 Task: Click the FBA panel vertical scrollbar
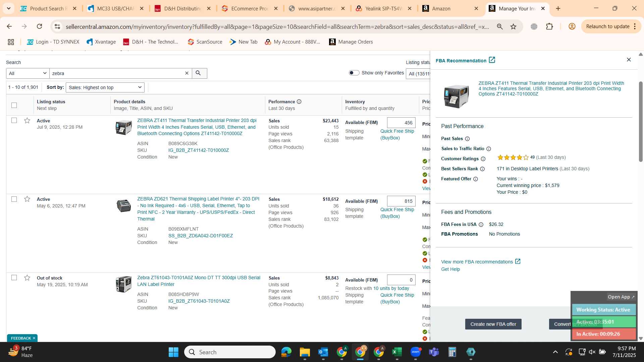[641, 122]
